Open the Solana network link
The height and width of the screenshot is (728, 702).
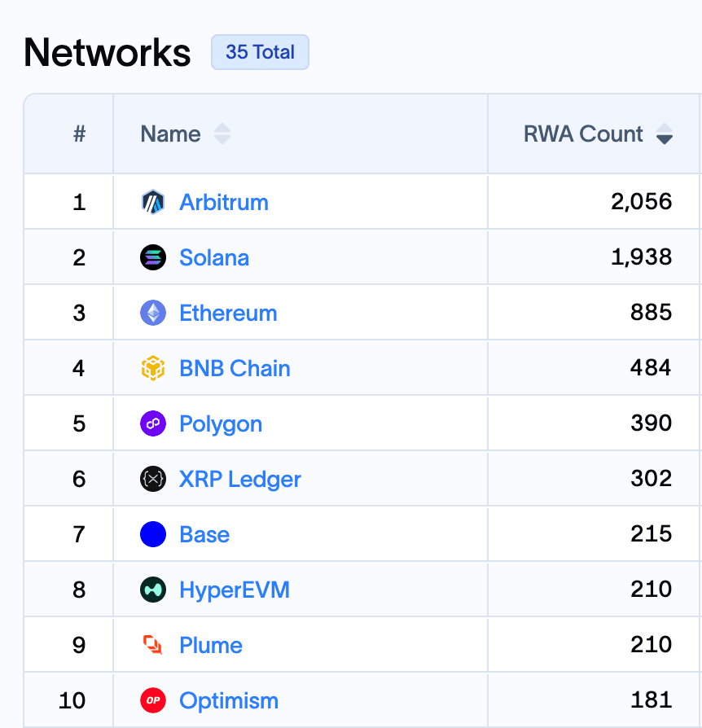(214, 257)
